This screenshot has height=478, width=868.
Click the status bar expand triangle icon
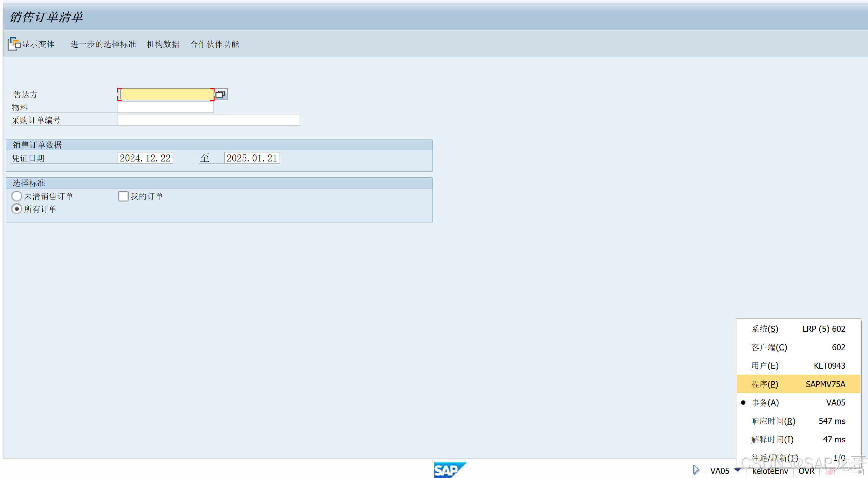pyautogui.click(x=695, y=470)
